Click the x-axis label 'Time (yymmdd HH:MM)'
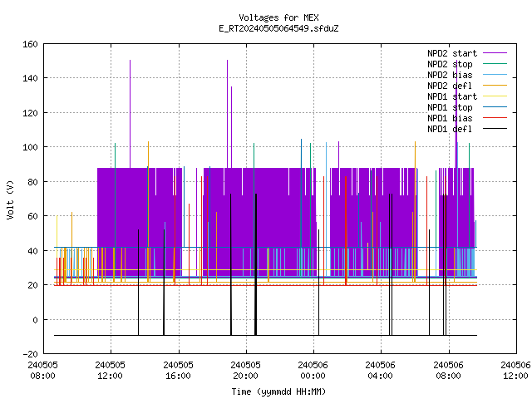This screenshot has height=399, width=532. click(278, 392)
